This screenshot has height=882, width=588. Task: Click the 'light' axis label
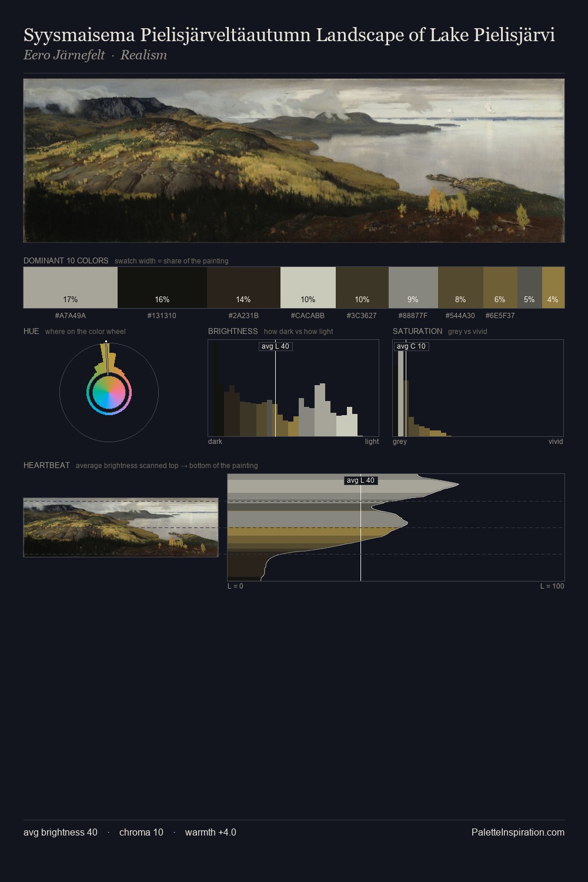tap(372, 442)
